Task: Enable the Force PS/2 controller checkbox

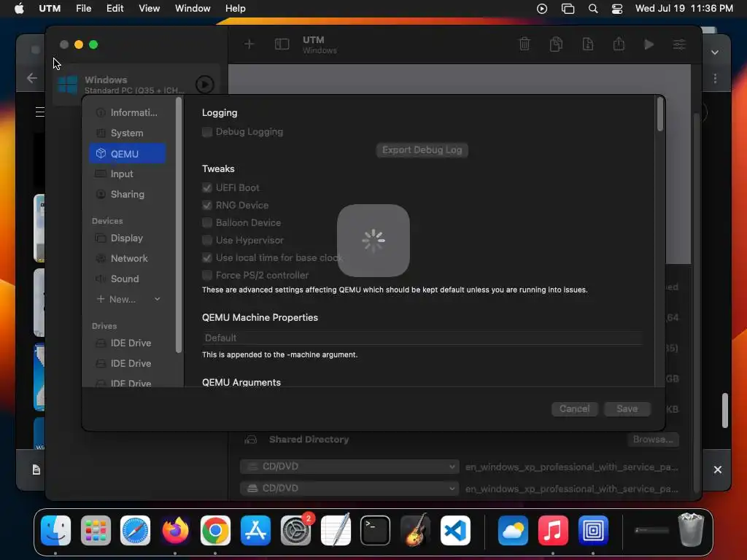Action: tap(206, 275)
